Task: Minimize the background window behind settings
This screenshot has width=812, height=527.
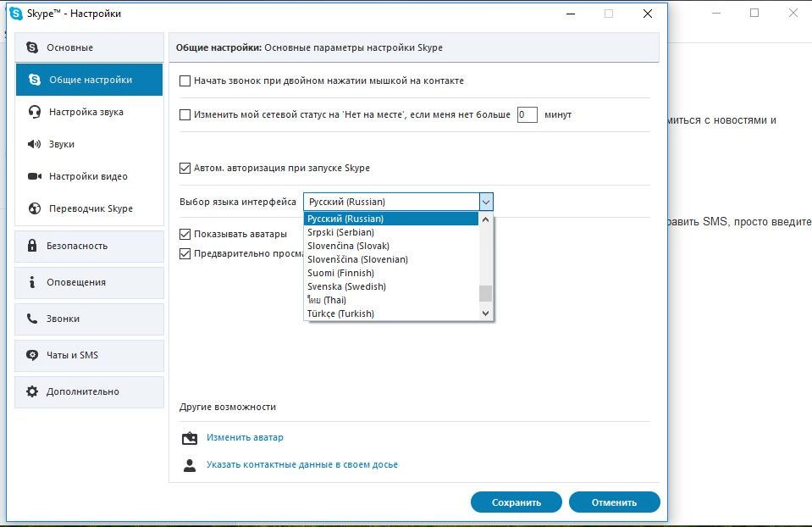Action: (716, 13)
